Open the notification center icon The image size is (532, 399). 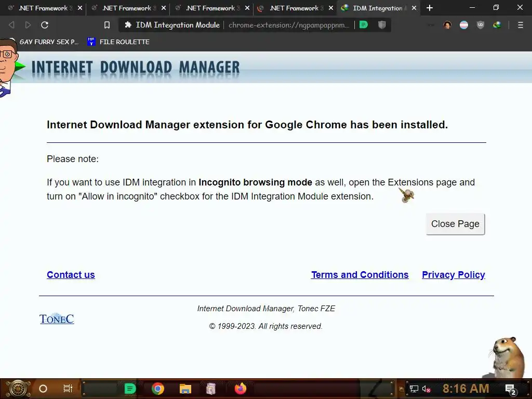click(x=511, y=389)
